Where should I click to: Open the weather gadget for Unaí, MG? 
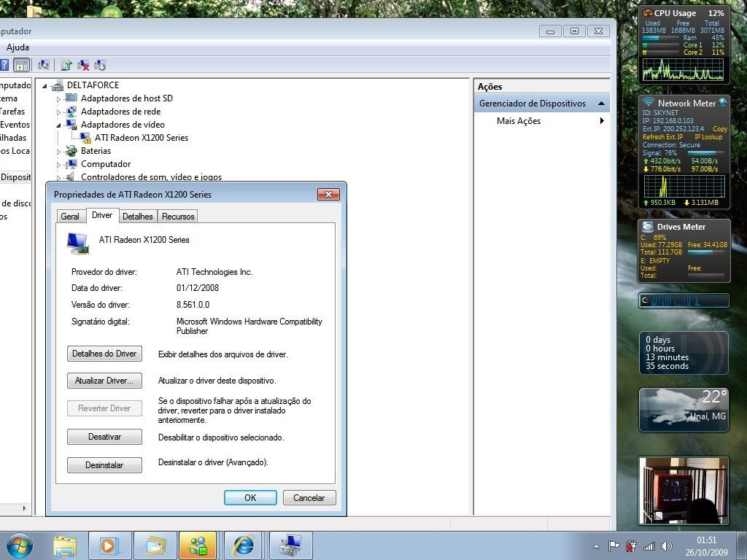(x=684, y=410)
